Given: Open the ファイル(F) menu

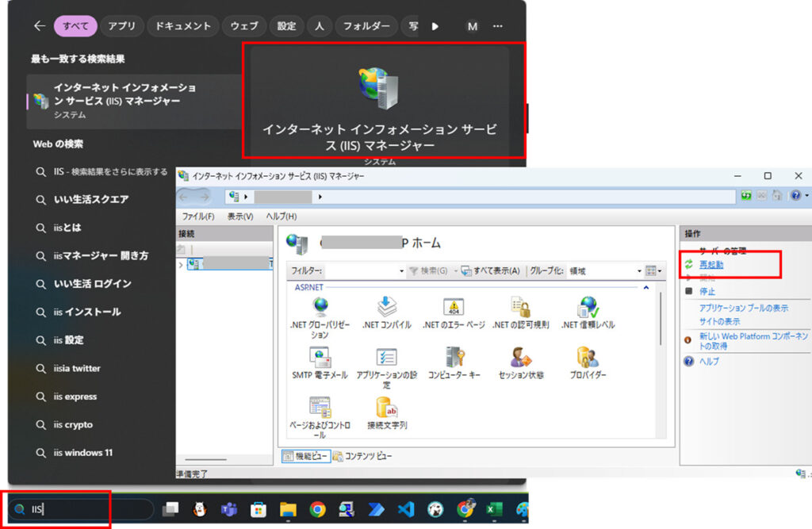Looking at the screenshot, I should coord(198,217).
